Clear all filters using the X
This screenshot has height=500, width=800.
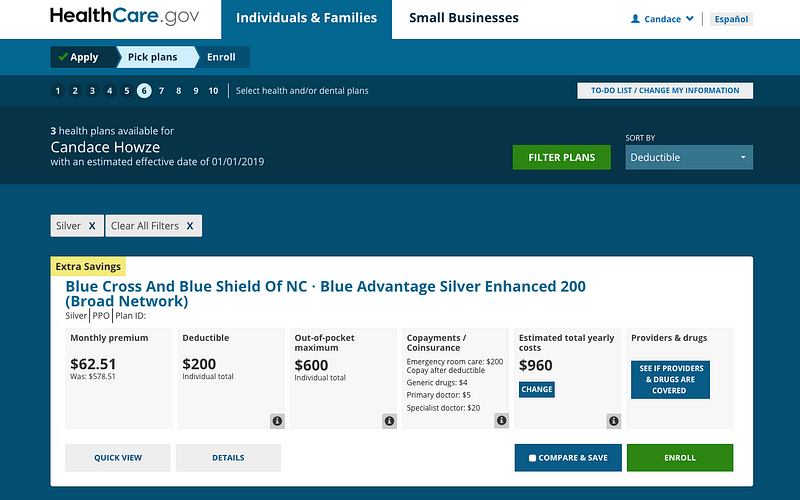coord(190,226)
